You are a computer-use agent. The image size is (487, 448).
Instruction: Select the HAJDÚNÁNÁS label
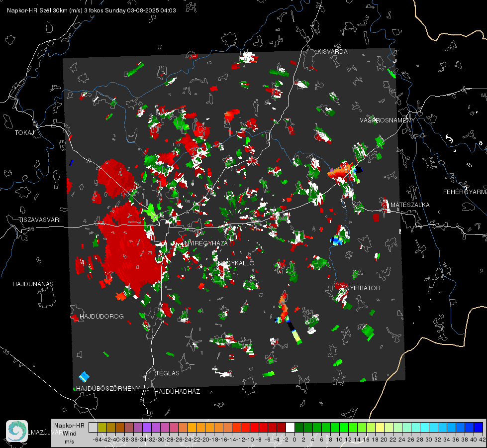(x=33, y=284)
